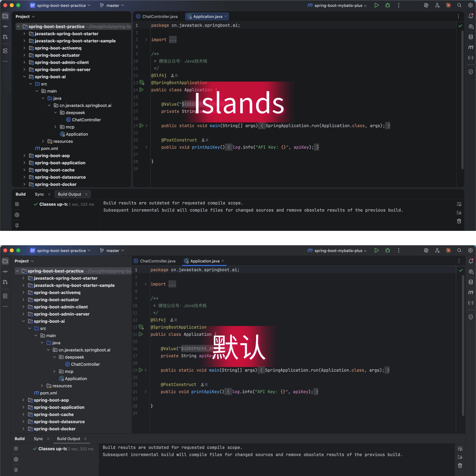Open the Maven tool window in the upper window's right sidebar
This screenshot has height=476, width=476.
[x=471, y=47]
